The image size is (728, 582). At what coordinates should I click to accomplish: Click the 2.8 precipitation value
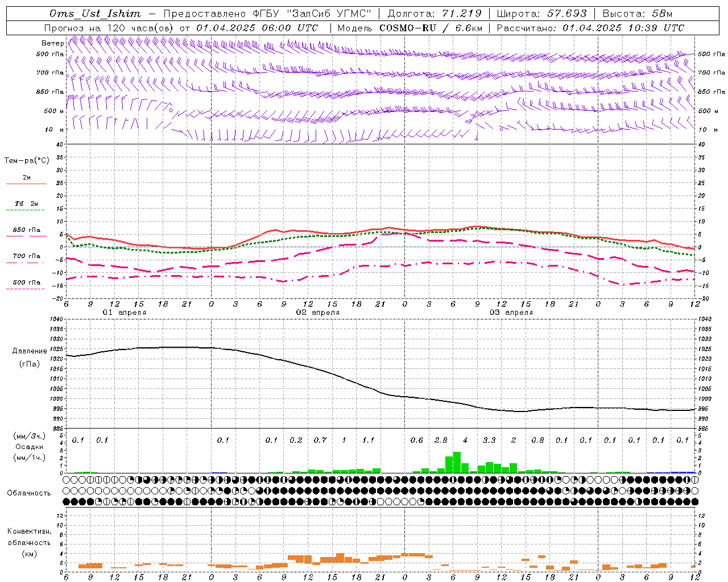(441, 440)
